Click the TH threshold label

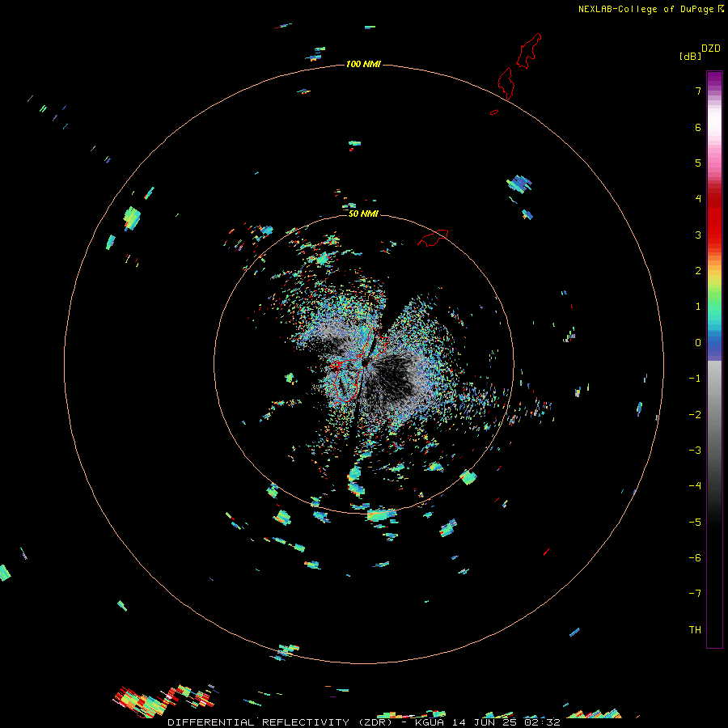(x=695, y=630)
